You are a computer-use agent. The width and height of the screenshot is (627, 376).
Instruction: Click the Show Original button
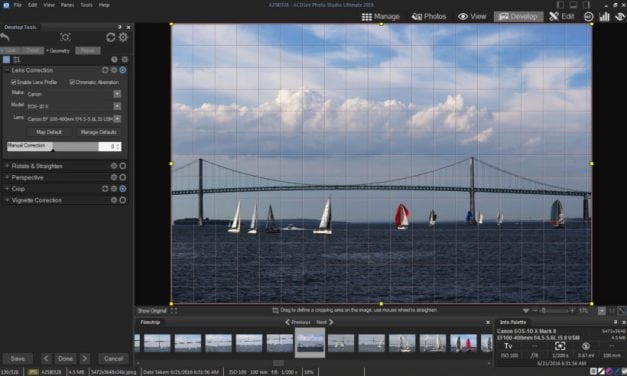[x=152, y=310]
